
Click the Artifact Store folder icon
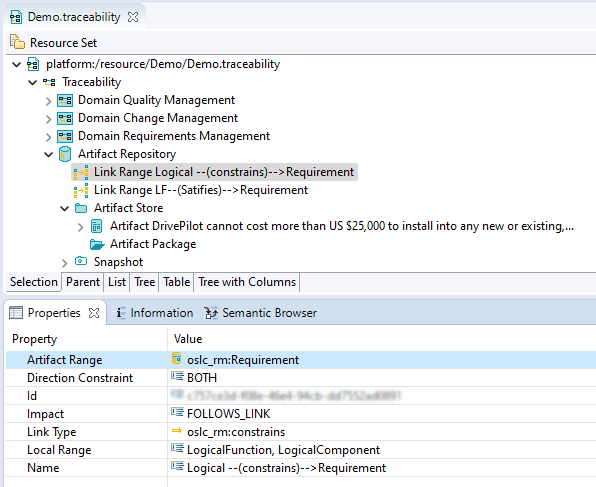(x=81, y=208)
